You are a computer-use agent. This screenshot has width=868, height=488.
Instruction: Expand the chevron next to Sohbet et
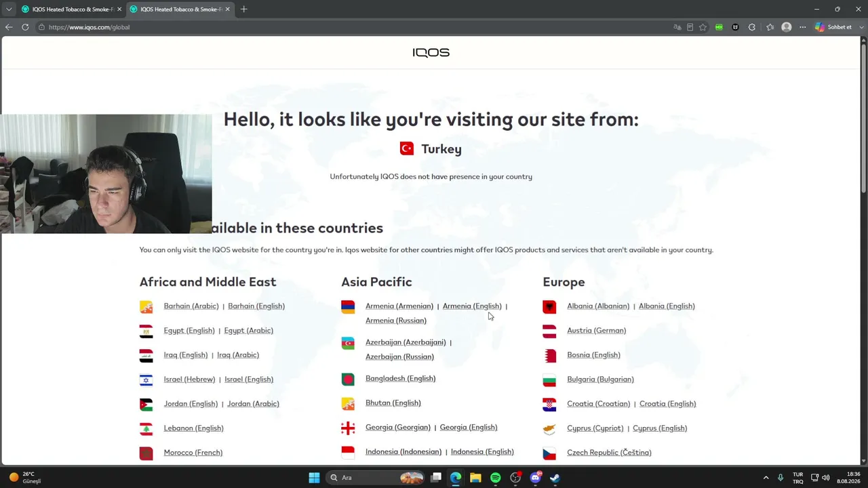click(x=861, y=27)
